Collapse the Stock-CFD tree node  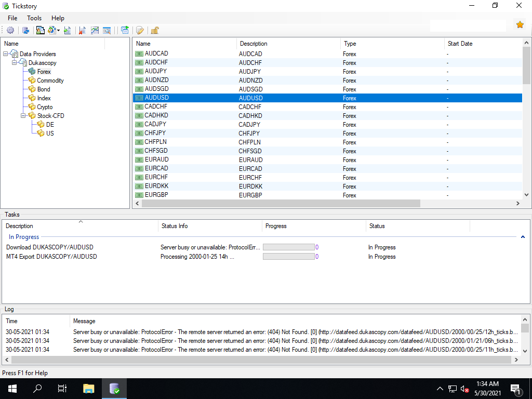tap(23, 115)
